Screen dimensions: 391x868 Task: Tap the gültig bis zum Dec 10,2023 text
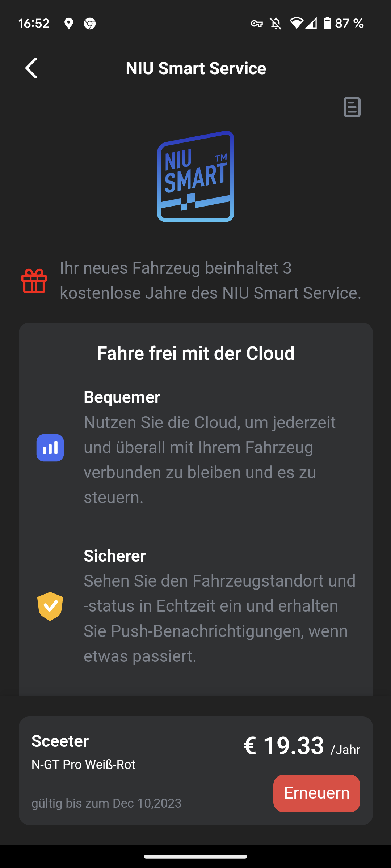(x=106, y=803)
